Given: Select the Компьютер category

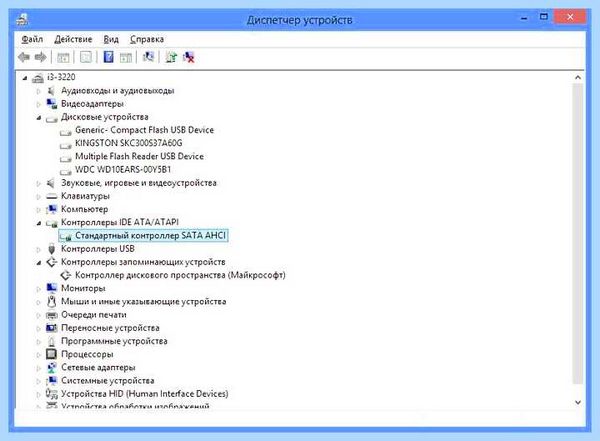Looking at the screenshot, I should tap(85, 209).
